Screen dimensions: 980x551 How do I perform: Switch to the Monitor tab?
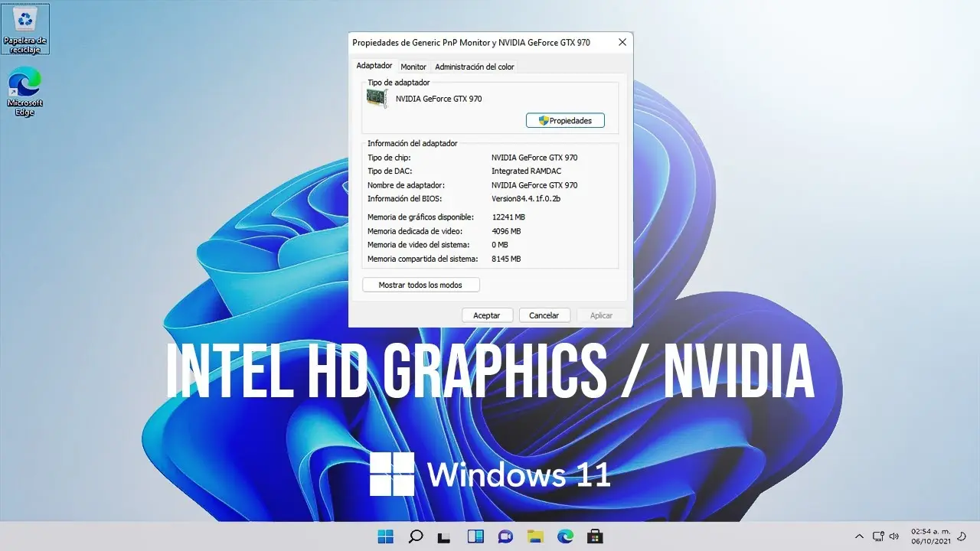[413, 67]
